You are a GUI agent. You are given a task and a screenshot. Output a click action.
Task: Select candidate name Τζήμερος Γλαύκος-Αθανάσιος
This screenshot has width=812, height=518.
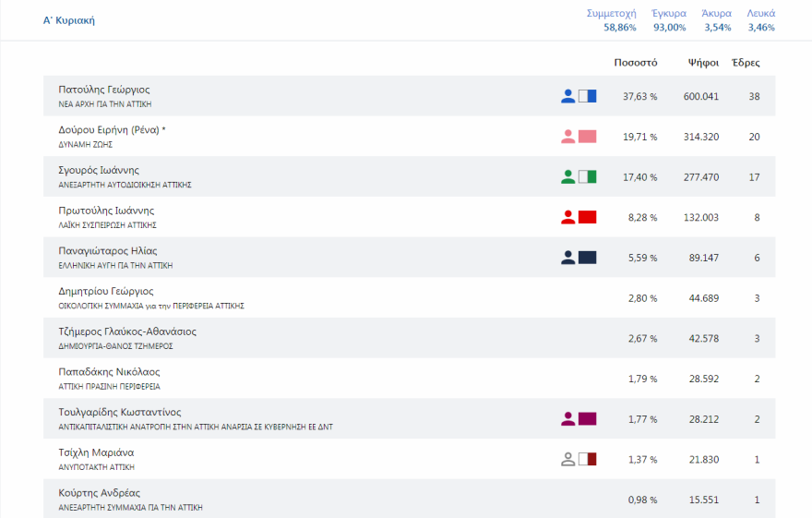[x=127, y=331]
